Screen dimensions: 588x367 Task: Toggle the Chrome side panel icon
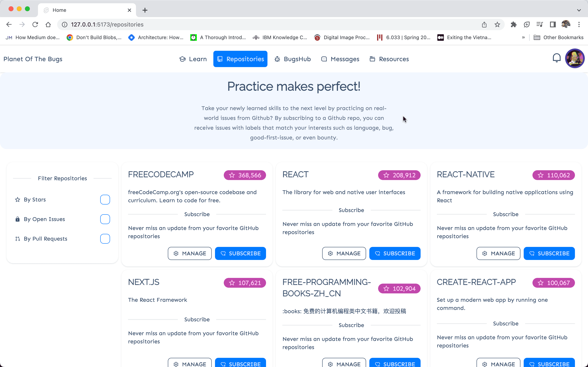coord(553,24)
